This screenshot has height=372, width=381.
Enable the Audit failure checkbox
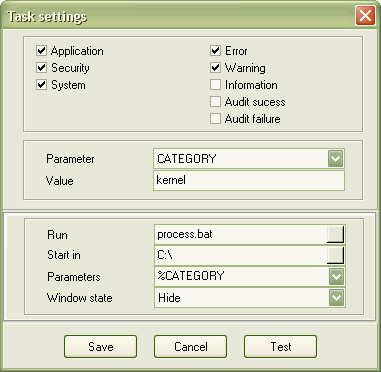[215, 119]
